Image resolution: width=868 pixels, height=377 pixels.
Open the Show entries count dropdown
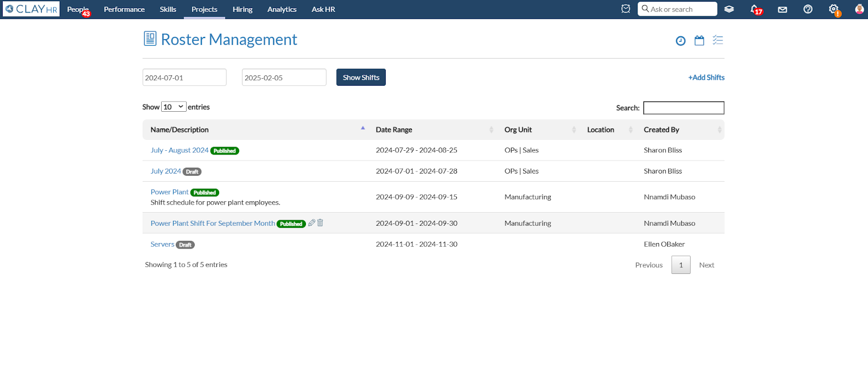[174, 107]
